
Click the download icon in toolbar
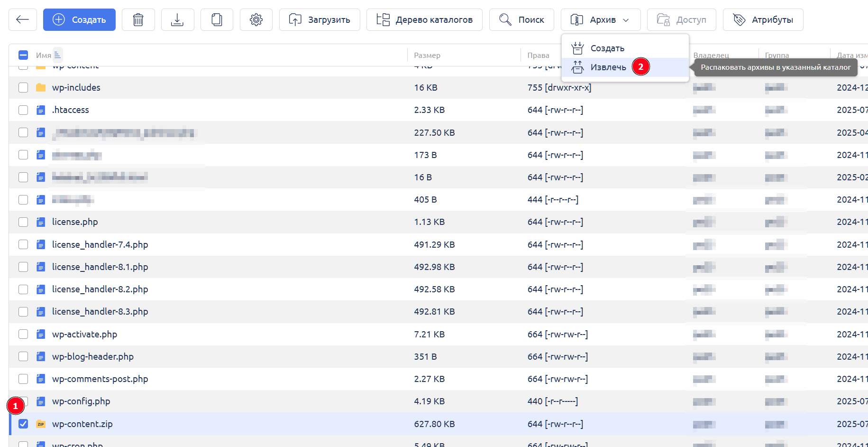tap(177, 19)
